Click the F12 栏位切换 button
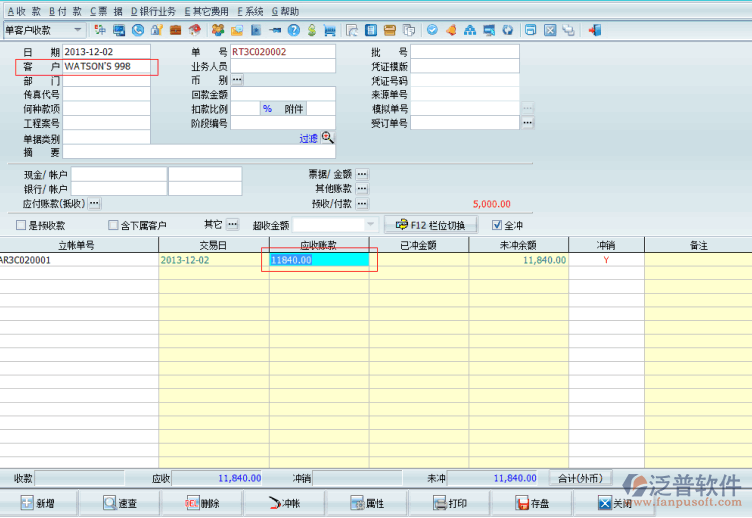752x518 pixels. tap(431, 224)
